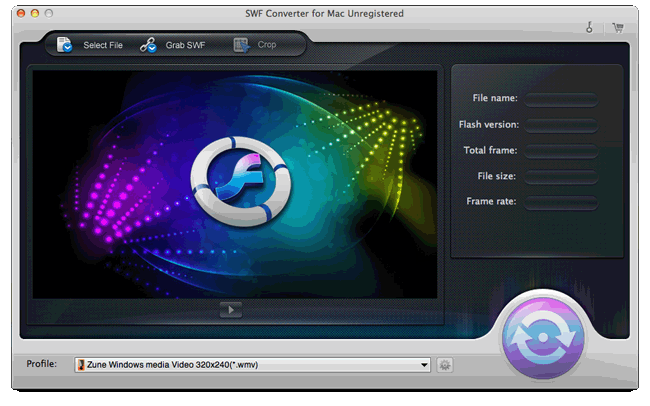This screenshot has height=406, width=650.
Task: Start conversion with the round Convert button
Action: pyautogui.click(x=543, y=337)
